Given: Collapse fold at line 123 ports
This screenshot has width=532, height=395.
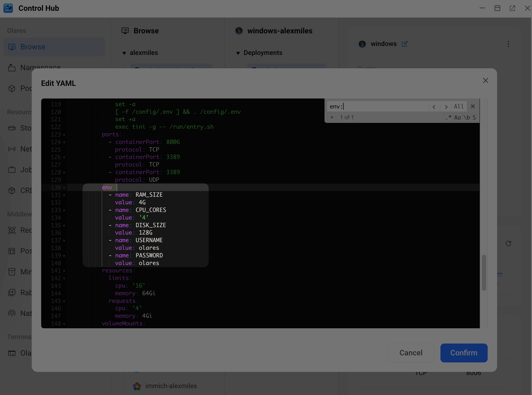Looking at the screenshot, I should [x=64, y=135].
